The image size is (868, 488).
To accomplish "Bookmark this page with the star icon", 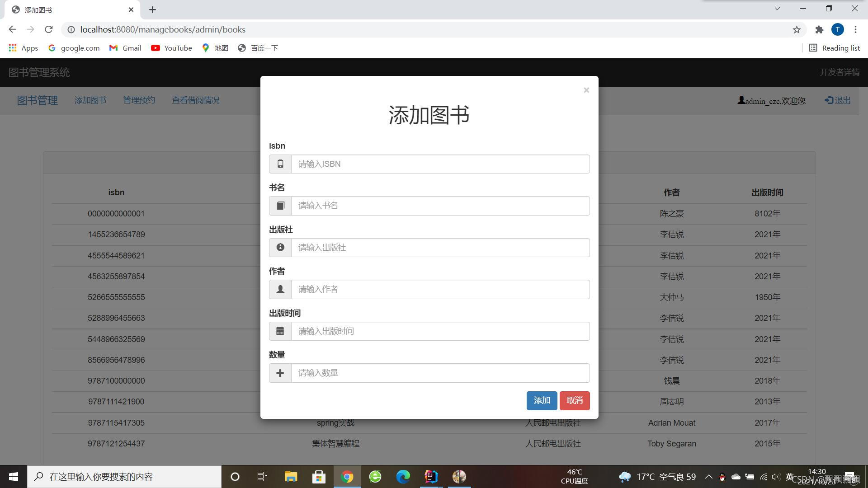I will point(797,30).
